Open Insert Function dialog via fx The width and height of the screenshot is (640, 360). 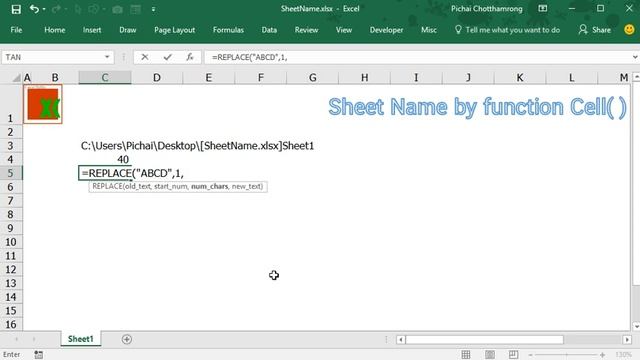[x=190, y=57]
